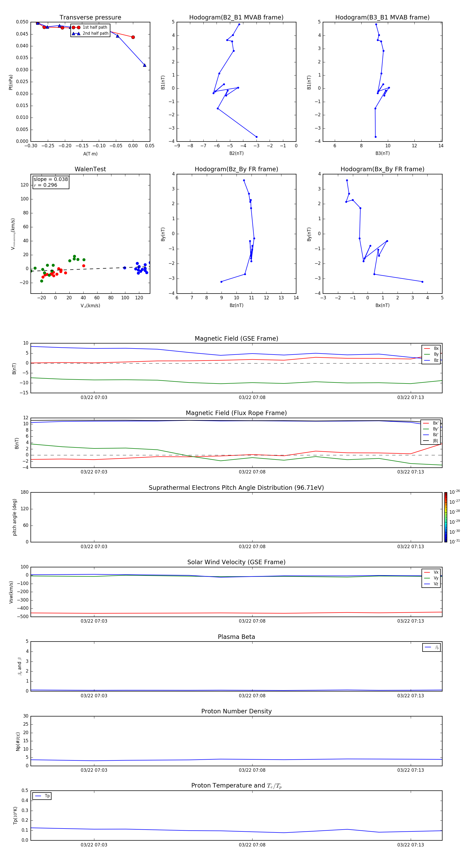Click the 'Np(#/cc)' axis label
The width and height of the screenshot is (473, 868).
18,741
